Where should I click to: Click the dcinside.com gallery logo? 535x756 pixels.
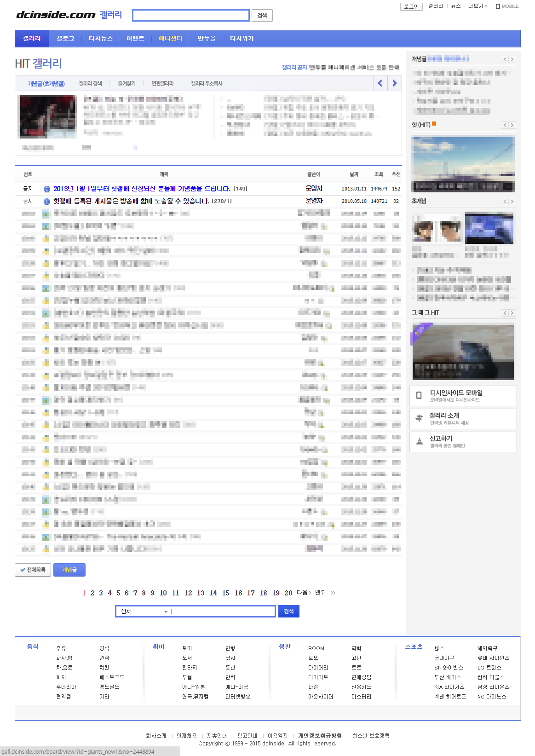coord(69,15)
